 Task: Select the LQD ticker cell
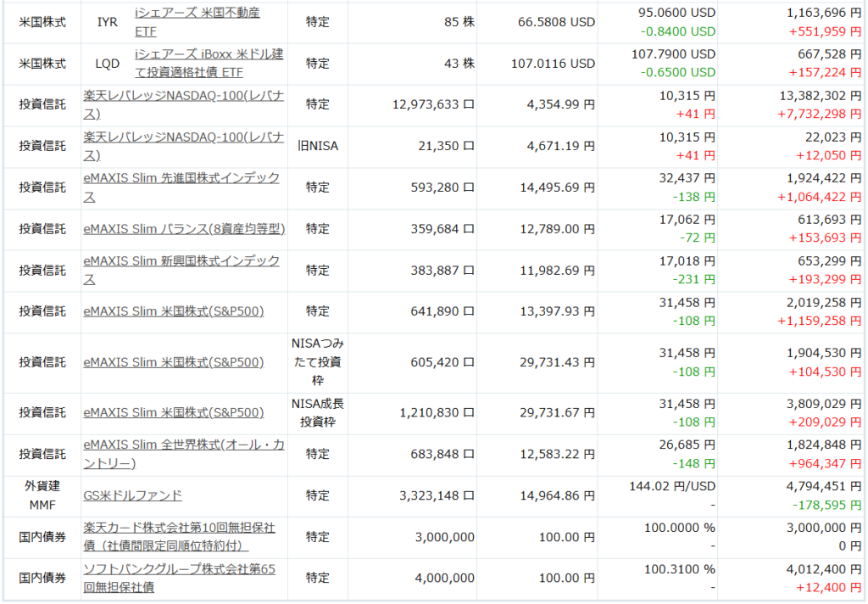108,64
